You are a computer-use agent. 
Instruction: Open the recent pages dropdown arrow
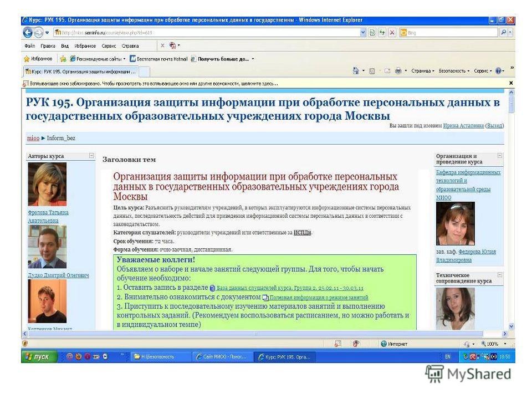click(x=47, y=33)
